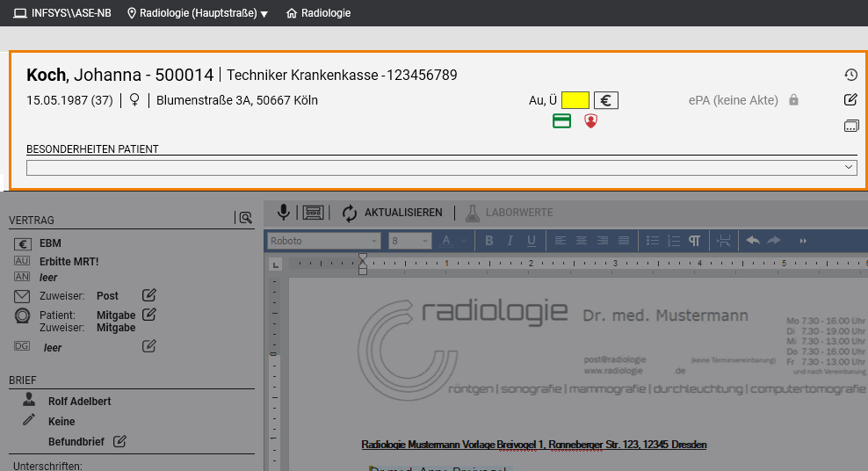This screenshot has height=471, width=868.
Task: Start dictation with microphone icon
Action: pos(283,213)
